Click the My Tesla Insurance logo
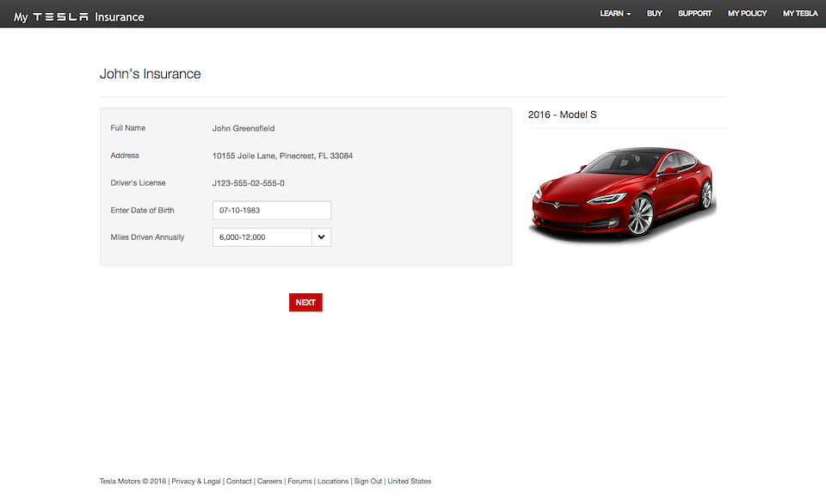 [x=79, y=16]
